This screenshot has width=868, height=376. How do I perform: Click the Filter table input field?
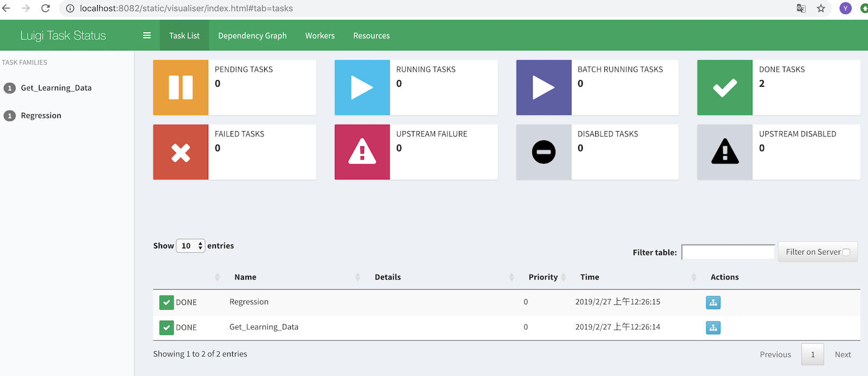pyautogui.click(x=728, y=252)
